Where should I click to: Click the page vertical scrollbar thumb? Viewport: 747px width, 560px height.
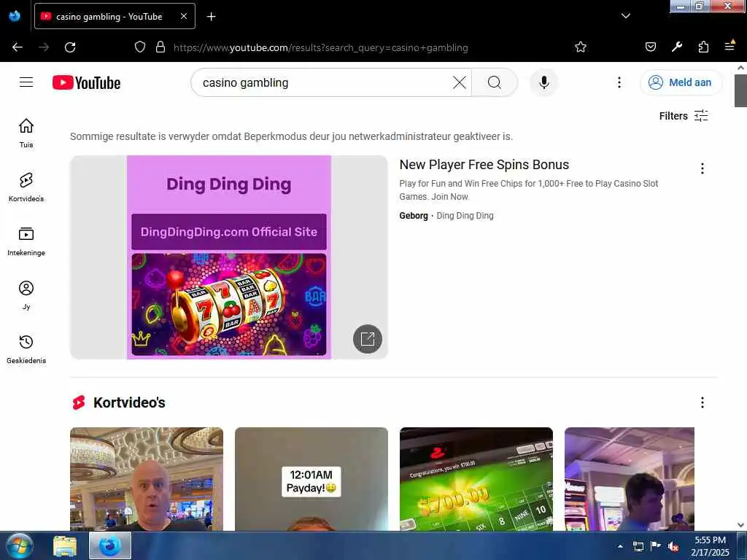[x=740, y=90]
